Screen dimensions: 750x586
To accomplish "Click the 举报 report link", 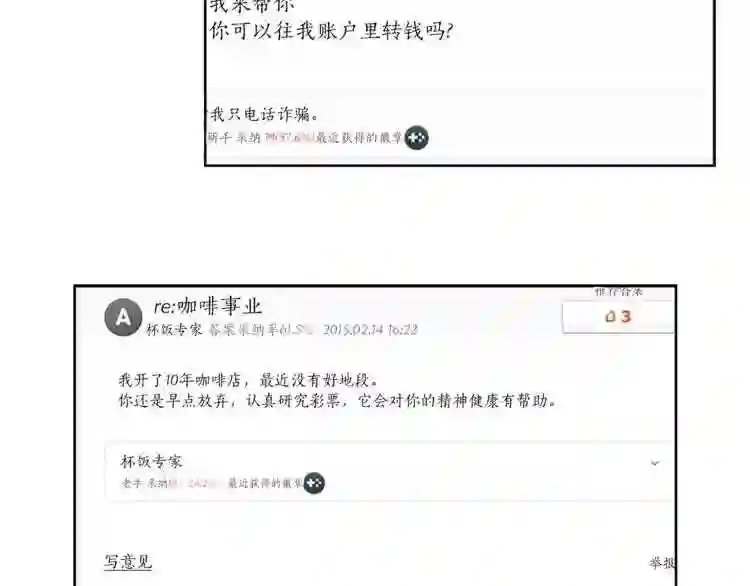I will [x=662, y=563].
